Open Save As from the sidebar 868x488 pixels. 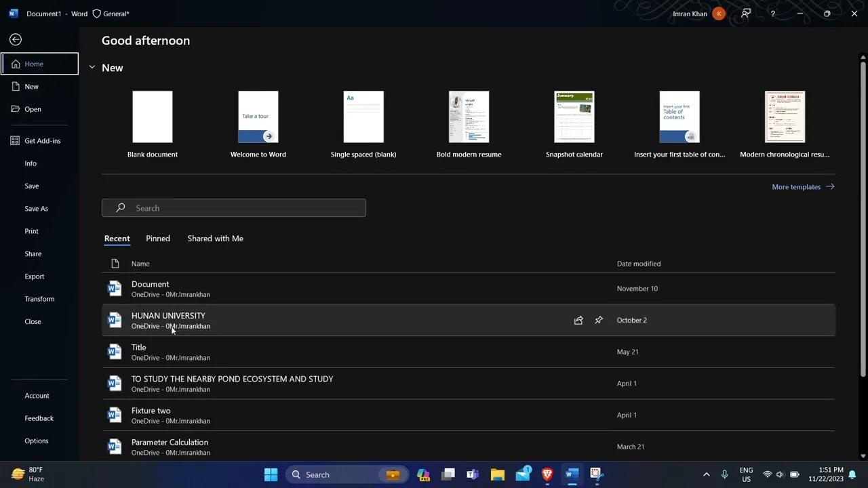coord(36,208)
